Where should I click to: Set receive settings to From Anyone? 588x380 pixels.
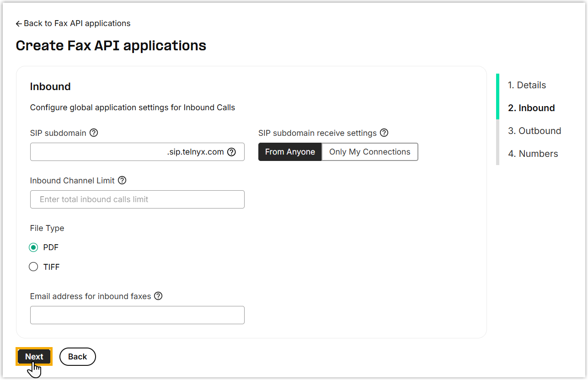click(290, 152)
